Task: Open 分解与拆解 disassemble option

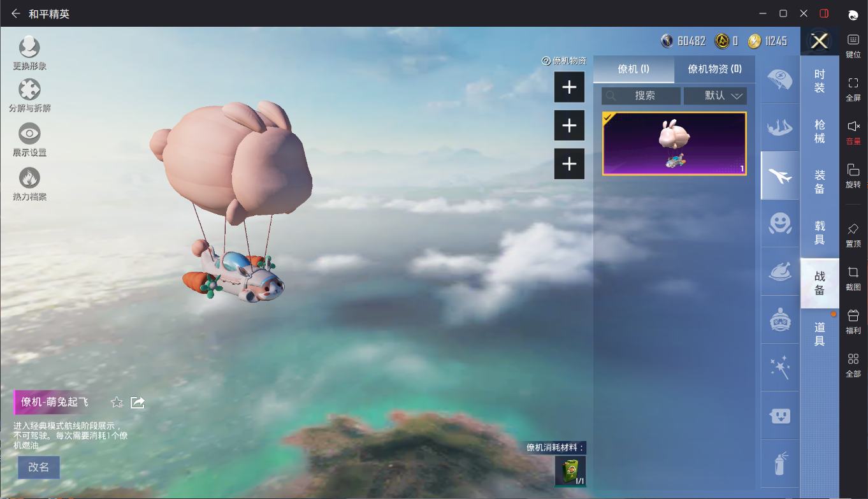Action: (x=29, y=90)
